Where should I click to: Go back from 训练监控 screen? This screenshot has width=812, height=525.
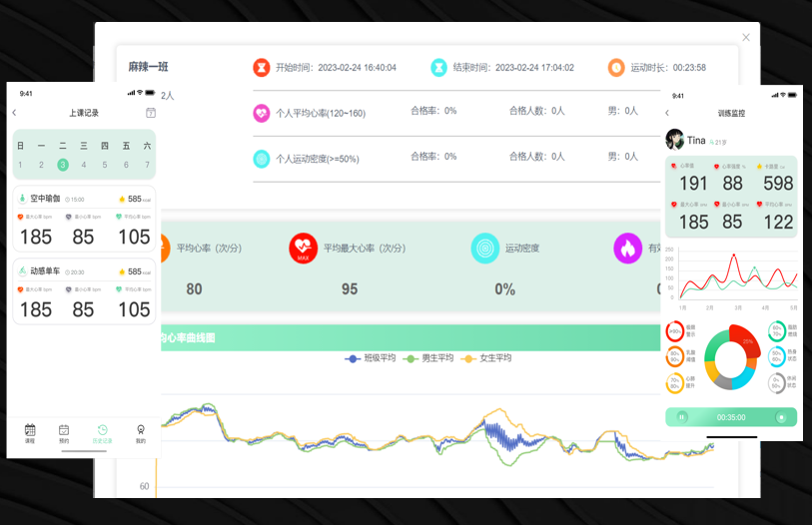tap(667, 113)
